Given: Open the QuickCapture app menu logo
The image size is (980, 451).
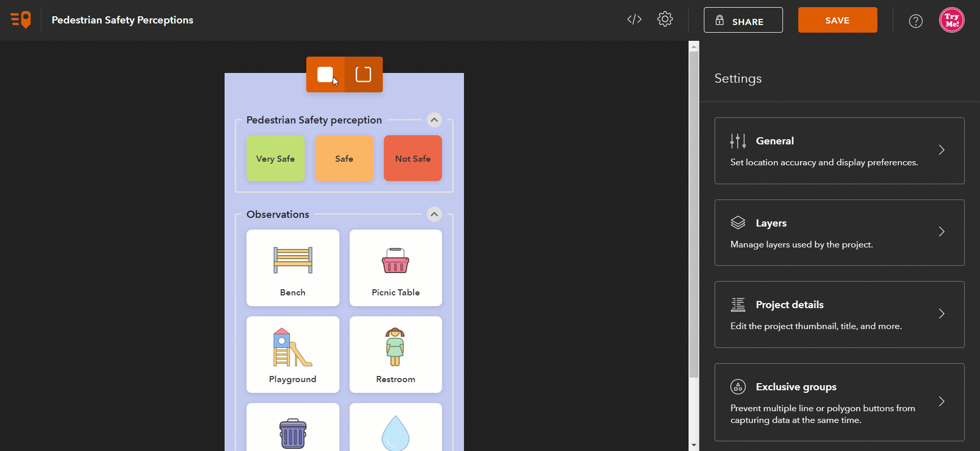Looking at the screenshot, I should [x=20, y=20].
